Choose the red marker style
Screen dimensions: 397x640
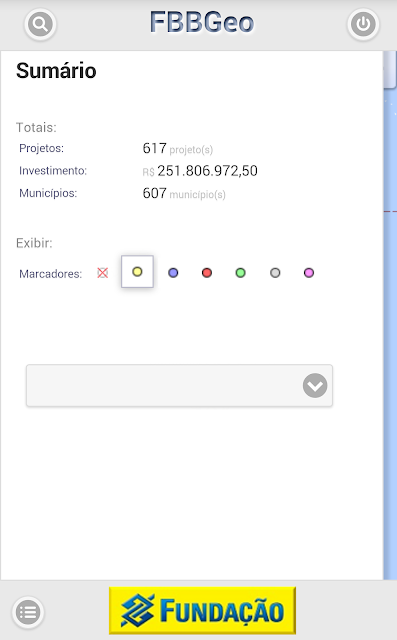pyautogui.click(x=207, y=273)
